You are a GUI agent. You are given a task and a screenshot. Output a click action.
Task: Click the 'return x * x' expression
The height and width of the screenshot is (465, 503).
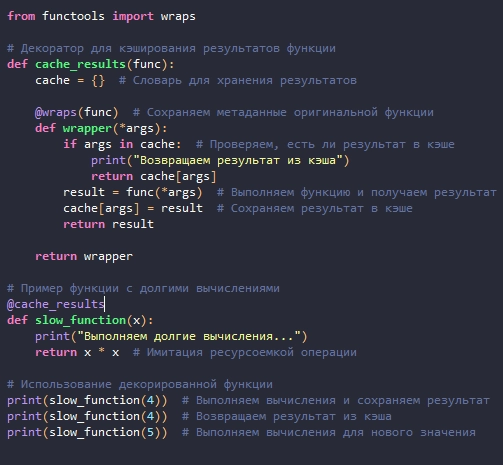pos(77,352)
